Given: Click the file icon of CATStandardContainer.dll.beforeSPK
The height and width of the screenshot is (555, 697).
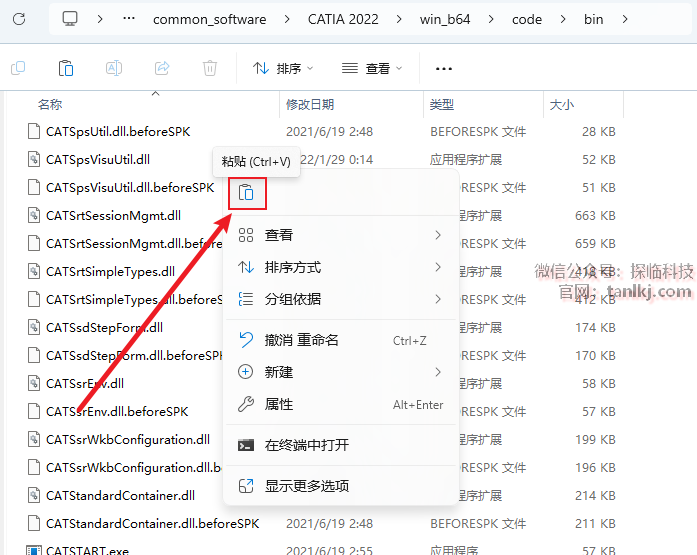Looking at the screenshot, I should click(x=34, y=523).
